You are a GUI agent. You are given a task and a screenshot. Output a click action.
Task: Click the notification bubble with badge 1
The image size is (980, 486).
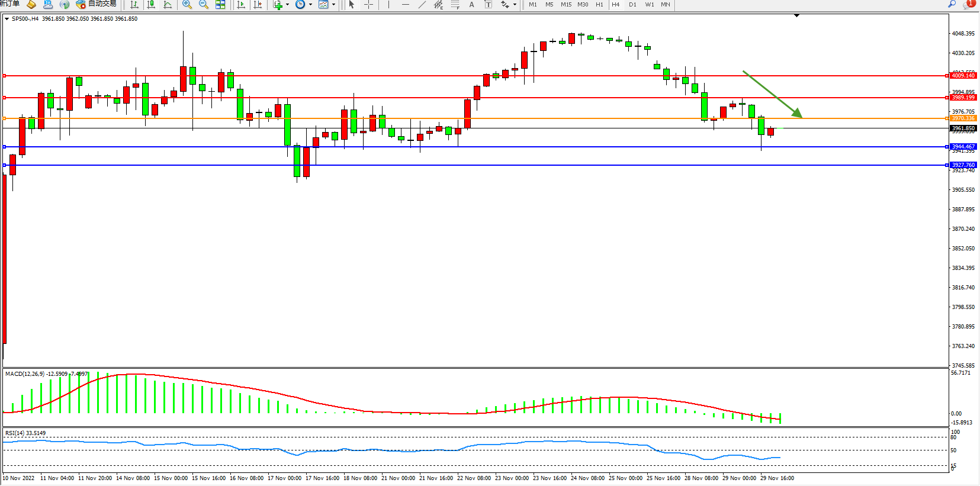click(x=969, y=4)
